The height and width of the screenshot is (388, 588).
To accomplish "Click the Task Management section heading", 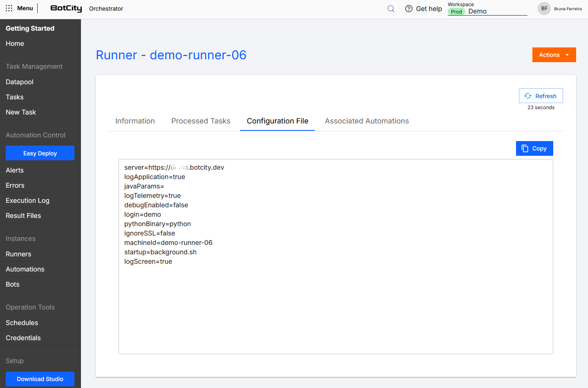I will (x=34, y=66).
